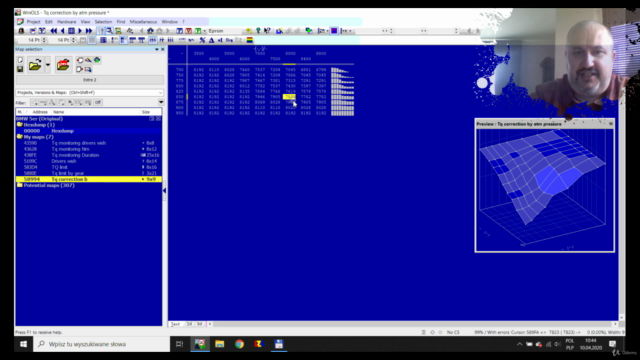This screenshot has width=640, height=360.
Task: Click the large open folder icon
Action: point(35,64)
